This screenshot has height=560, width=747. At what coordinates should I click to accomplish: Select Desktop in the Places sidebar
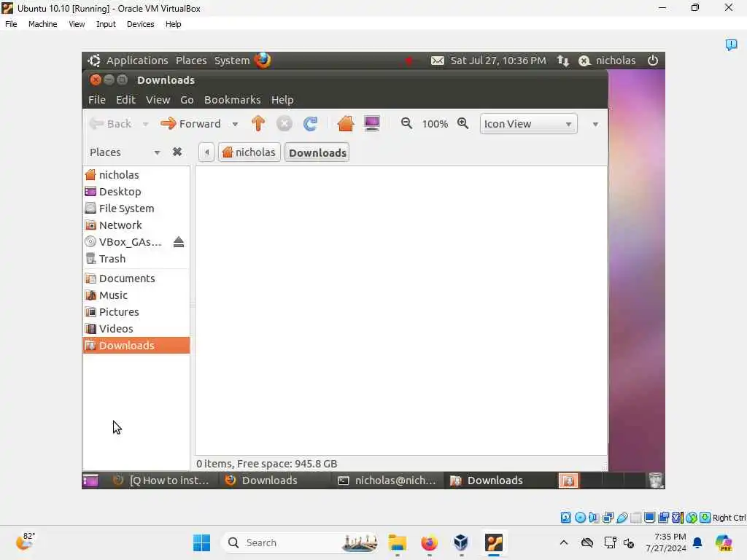coord(136,192)
